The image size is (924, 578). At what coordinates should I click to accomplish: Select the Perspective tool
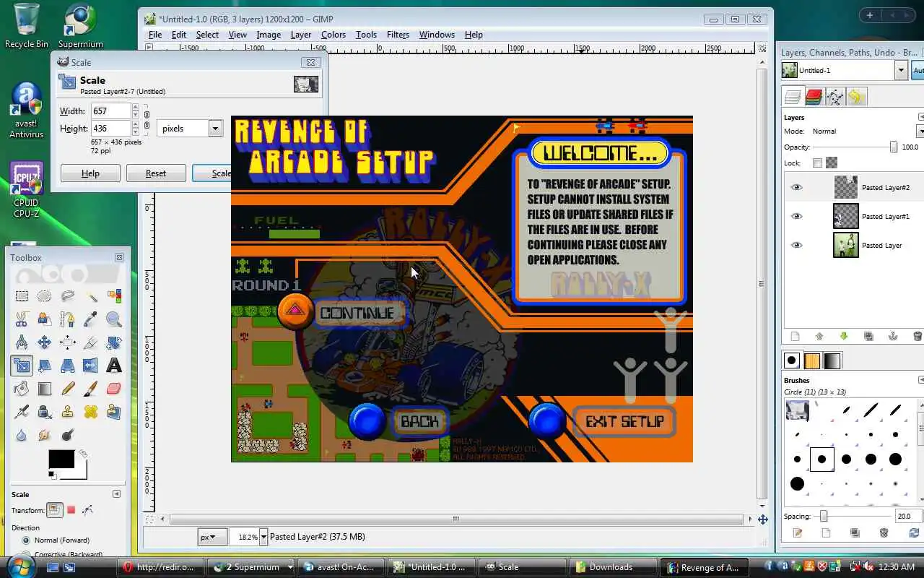tap(68, 366)
